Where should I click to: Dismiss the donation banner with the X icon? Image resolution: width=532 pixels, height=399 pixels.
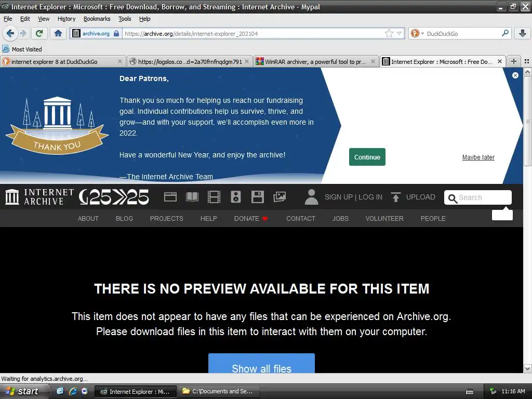pyautogui.click(x=515, y=75)
